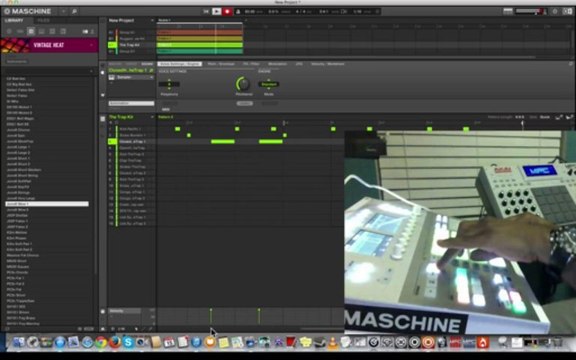Screen dimensions: 576x360
Task: Click the Pitchbend knob
Action: click(242, 84)
